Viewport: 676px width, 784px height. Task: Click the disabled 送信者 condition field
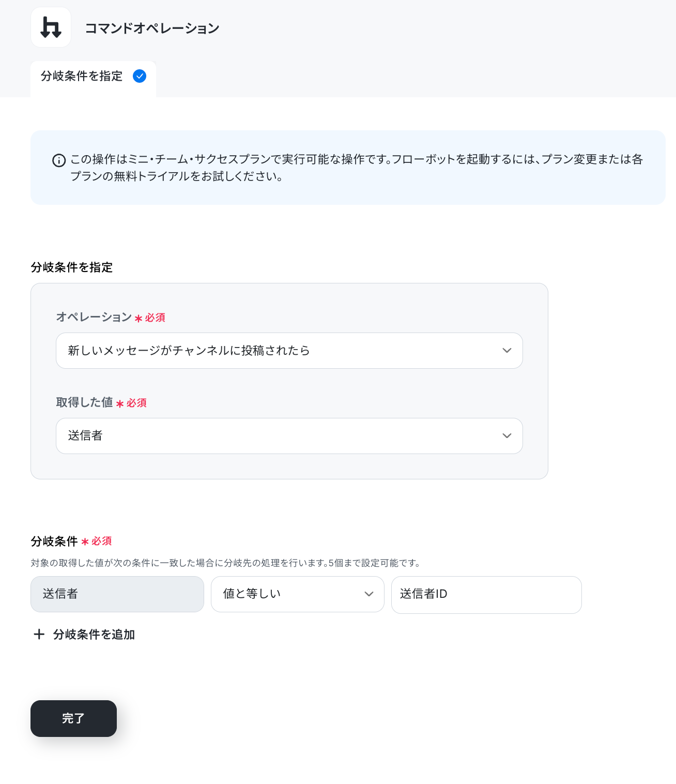point(117,594)
